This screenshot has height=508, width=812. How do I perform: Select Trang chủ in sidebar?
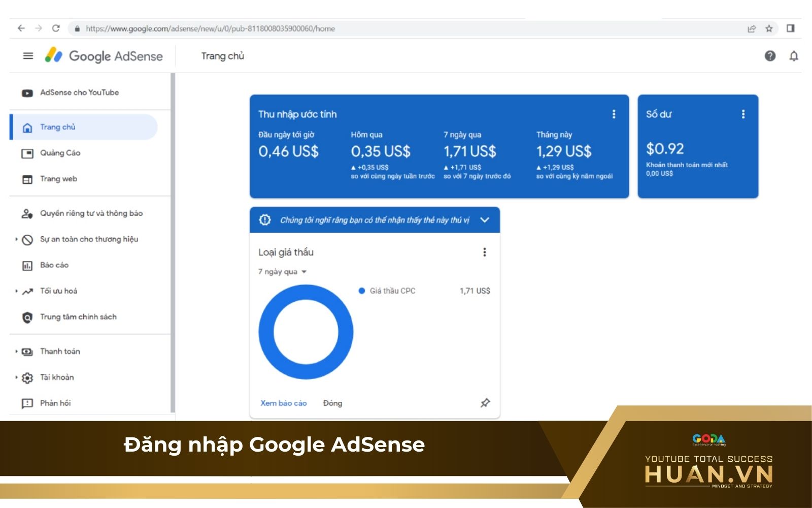84,127
